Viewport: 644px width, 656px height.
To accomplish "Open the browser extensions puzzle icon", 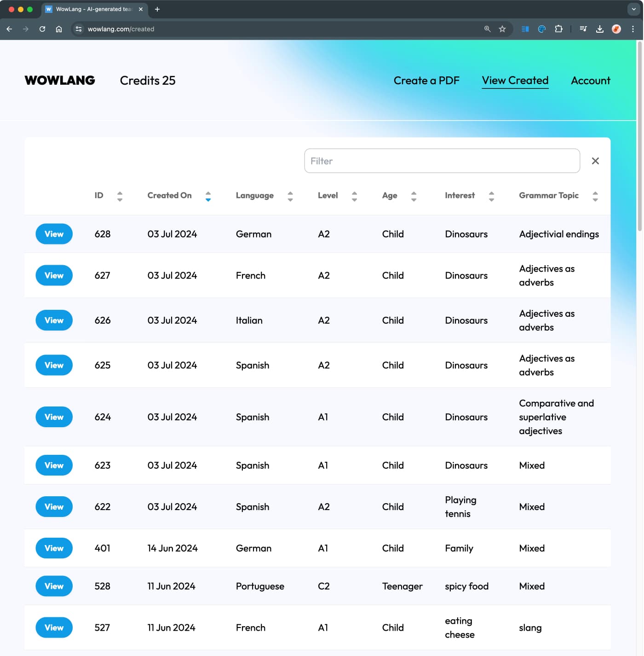I will point(558,29).
